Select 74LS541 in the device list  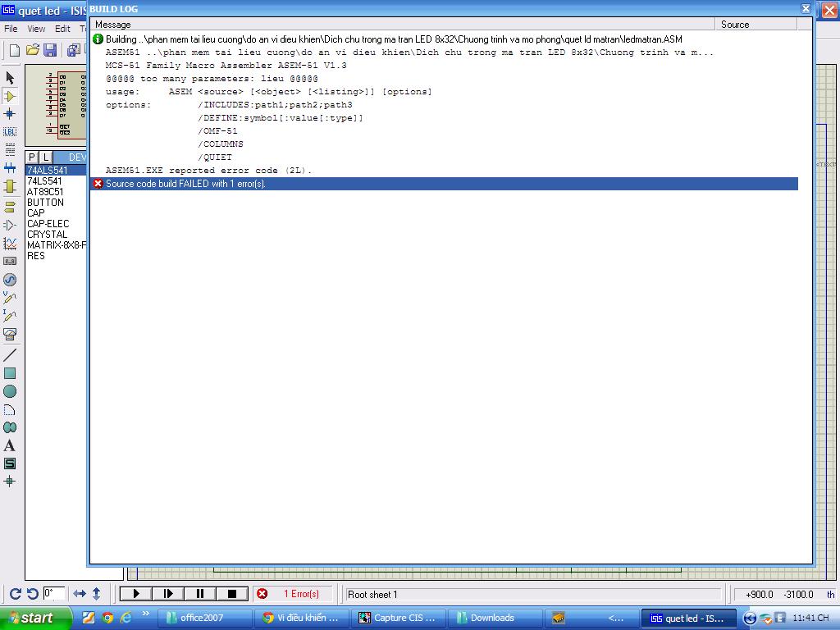click(56, 181)
